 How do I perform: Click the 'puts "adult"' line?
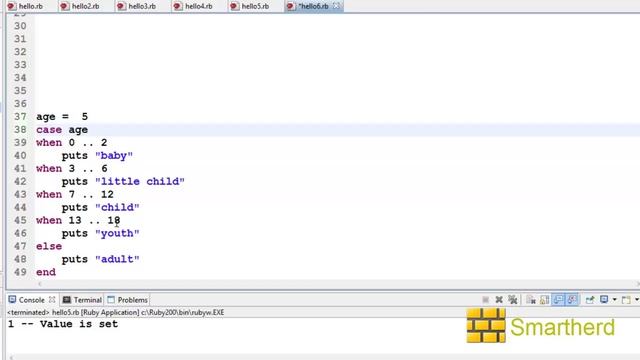click(100, 259)
